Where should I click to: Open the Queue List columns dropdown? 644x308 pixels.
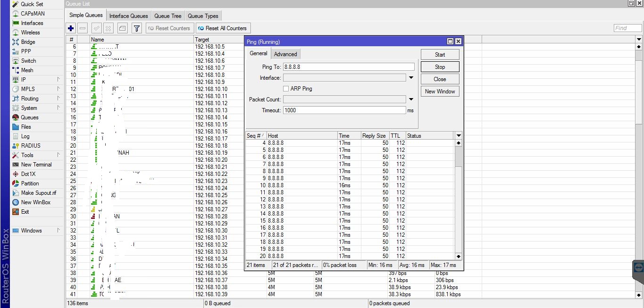click(x=639, y=40)
